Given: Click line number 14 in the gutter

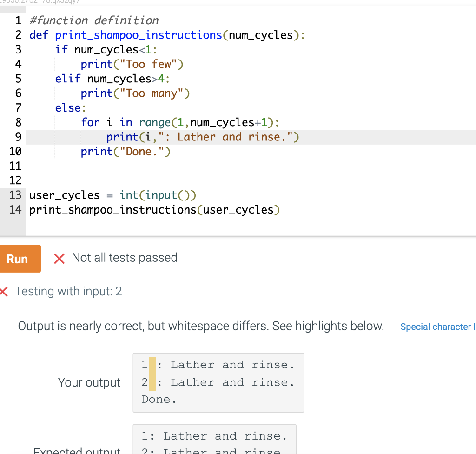Looking at the screenshot, I should [15, 210].
